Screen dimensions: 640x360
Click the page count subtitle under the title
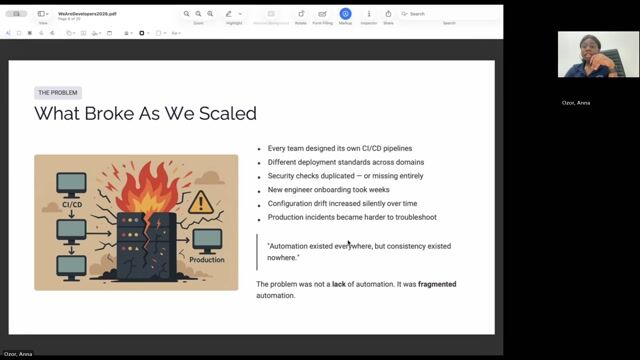coord(69,19)
